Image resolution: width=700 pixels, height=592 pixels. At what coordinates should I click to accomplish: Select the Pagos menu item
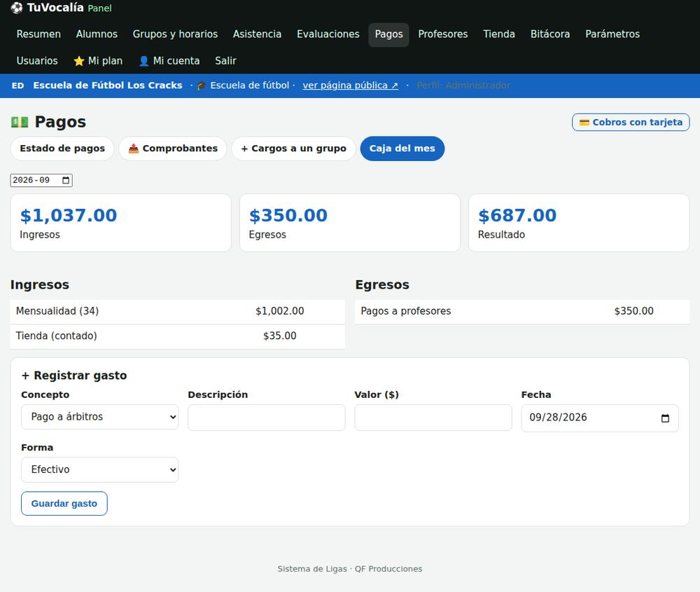pos(388,34)
